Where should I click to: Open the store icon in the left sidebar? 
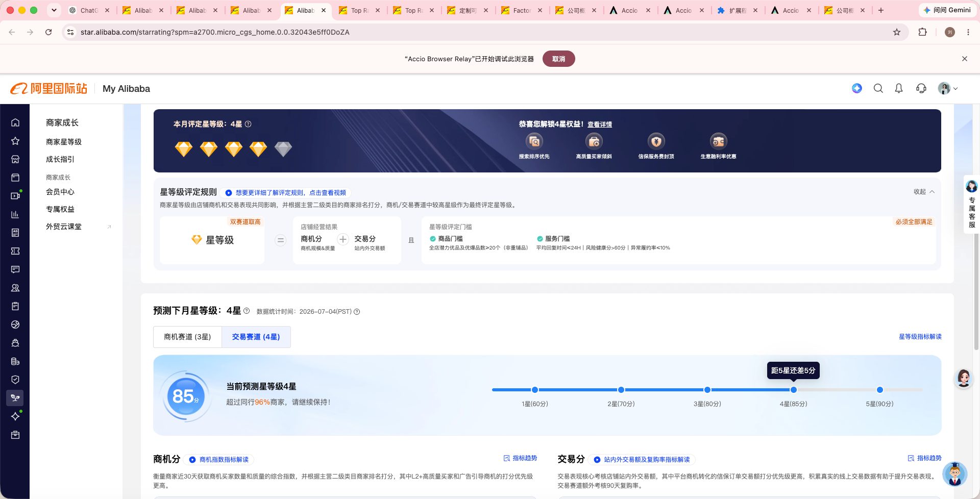[15, 159]
